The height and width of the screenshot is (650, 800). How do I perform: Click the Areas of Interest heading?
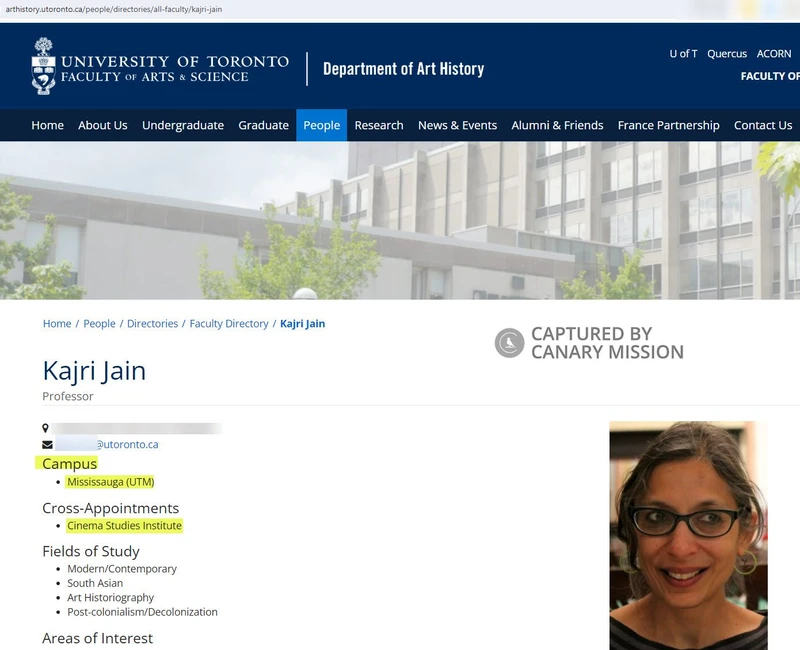point(97,638)
